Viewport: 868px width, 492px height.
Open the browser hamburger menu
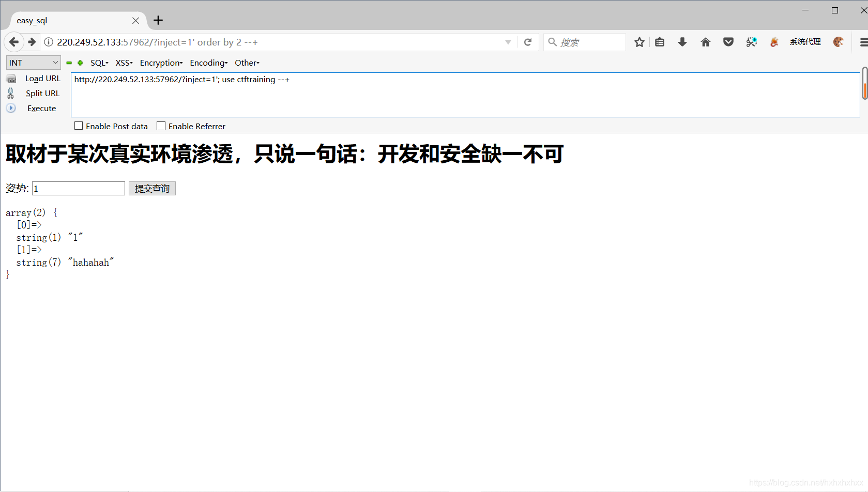(x=863, y=42)
